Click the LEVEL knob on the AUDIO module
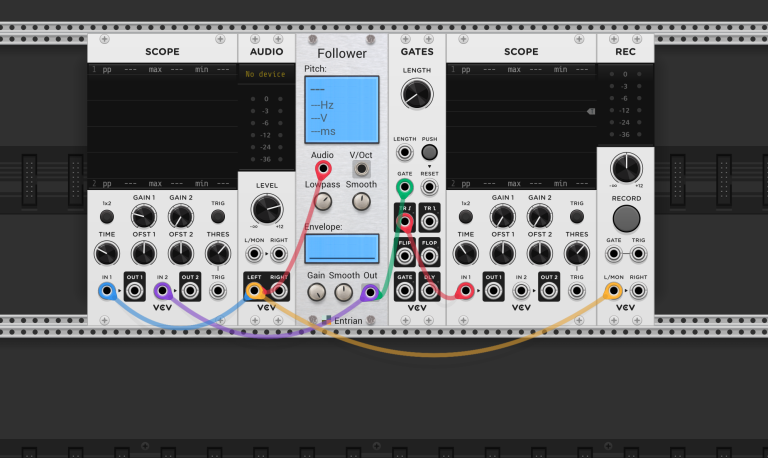The image size is (768, 458). pyautogui.click(x=267, y=209)
